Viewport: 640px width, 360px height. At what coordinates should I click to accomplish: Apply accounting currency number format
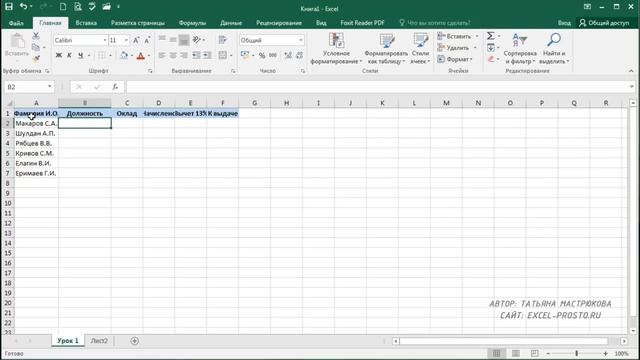pyautogui.click(x=245, y=55)
